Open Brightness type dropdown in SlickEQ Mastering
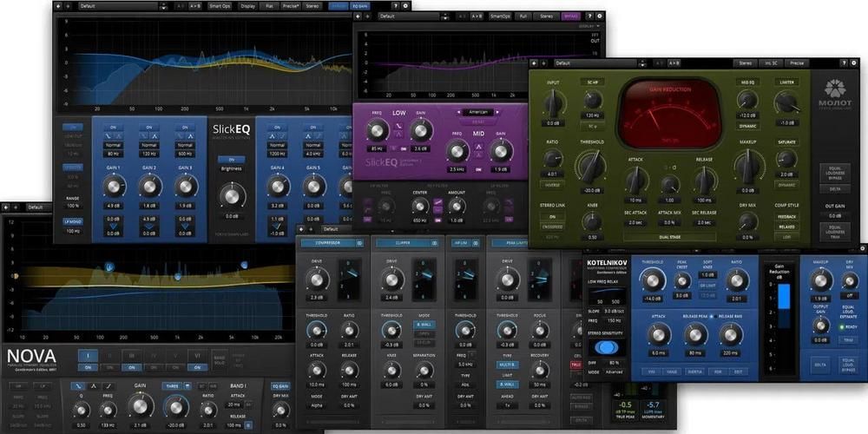The width and height of the screenshot is (868, 434). coord(232,168)
